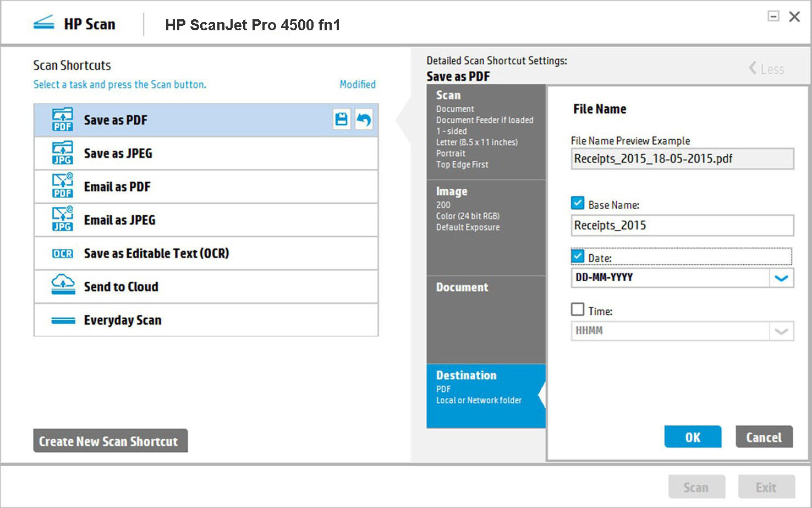Click the 'Local or Network folder' text
The width and height of the screenshot is (812, 508).
tap(479, 400)
